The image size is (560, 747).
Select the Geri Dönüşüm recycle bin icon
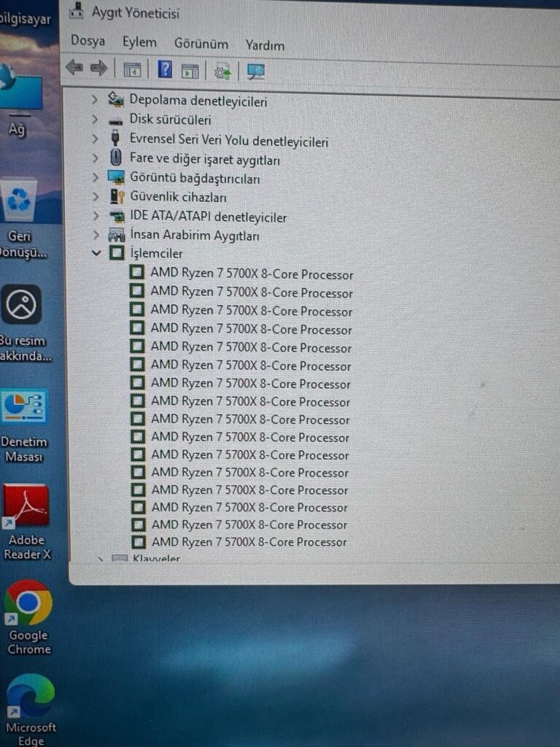click(x=19, y=217)
